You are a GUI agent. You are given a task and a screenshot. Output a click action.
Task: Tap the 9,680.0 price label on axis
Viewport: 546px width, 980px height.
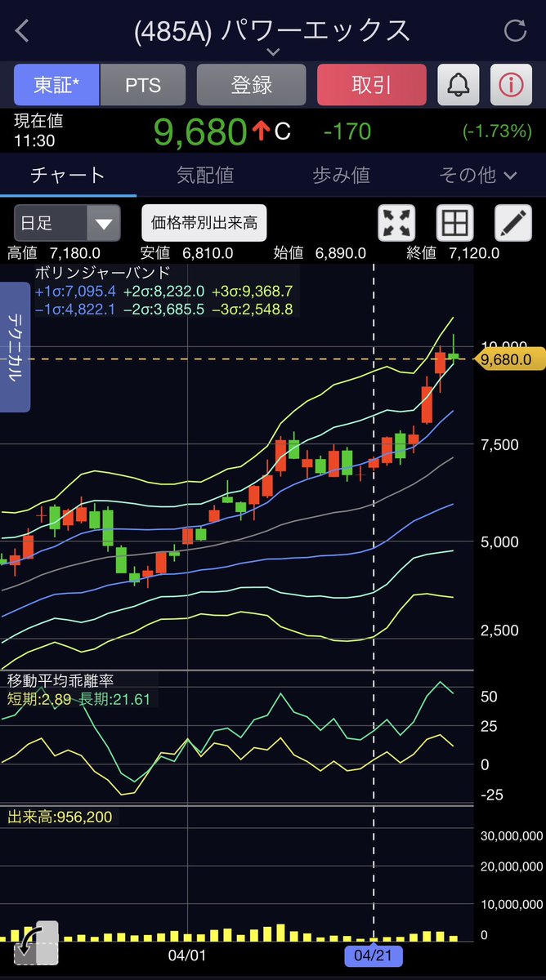[508, 359]
